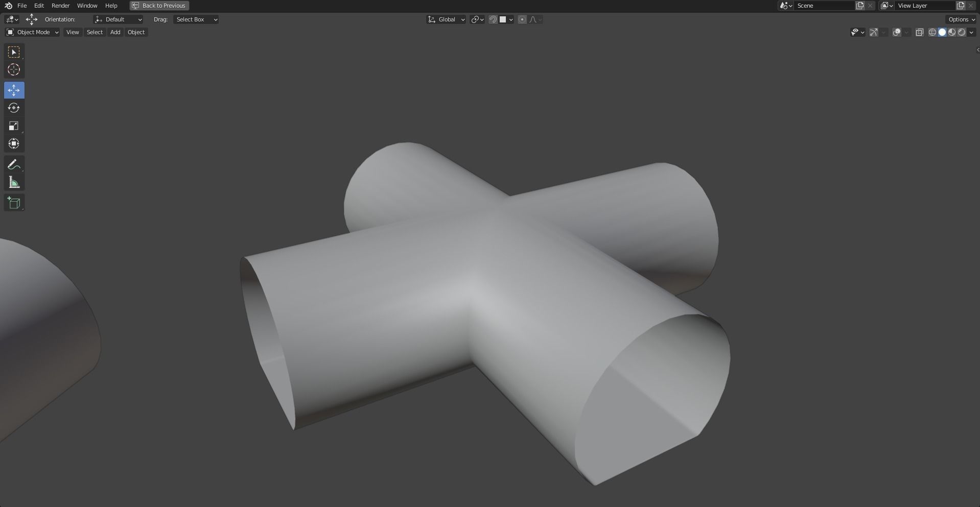Switch to Material Preview shading
Screen dimensions: 980x507
point(952,32)
